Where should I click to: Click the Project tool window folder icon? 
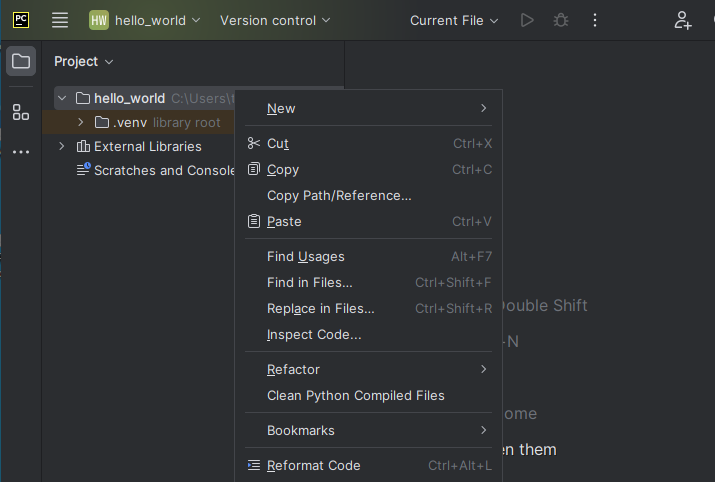[21, 61]
